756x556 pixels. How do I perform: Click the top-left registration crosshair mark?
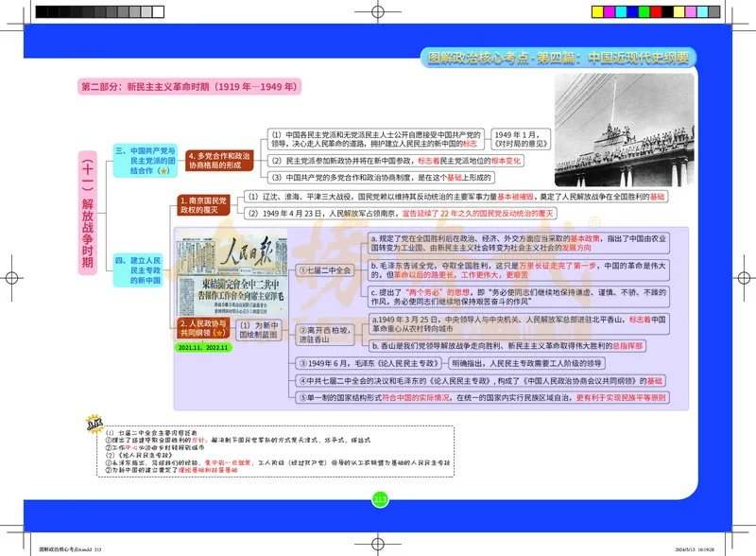pos(24,24)
